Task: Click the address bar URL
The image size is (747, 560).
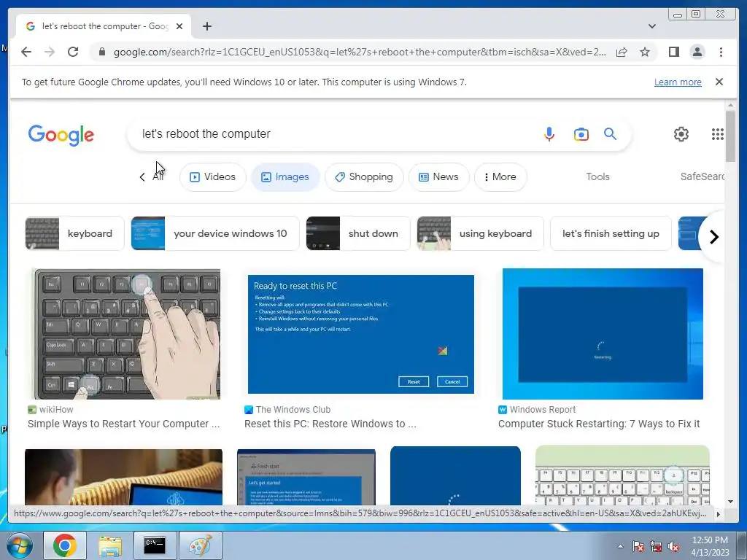Action: (360, 52)
